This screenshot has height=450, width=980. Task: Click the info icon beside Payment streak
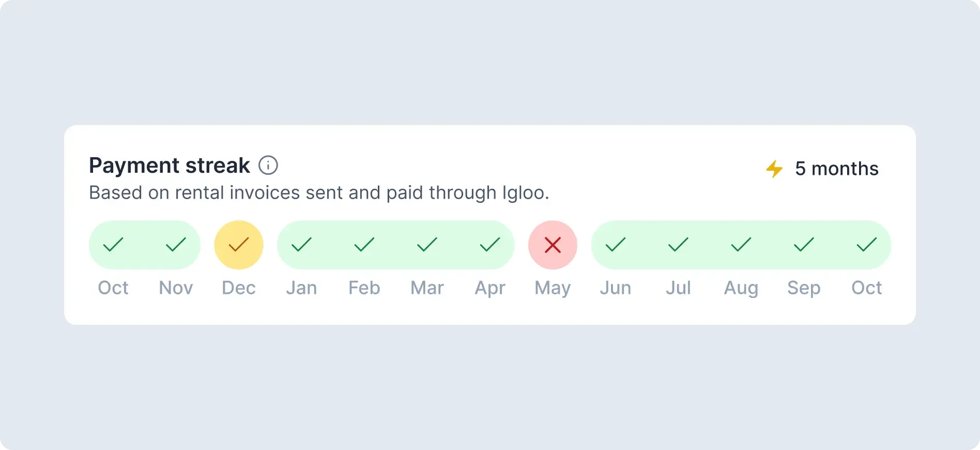point(268,166)
